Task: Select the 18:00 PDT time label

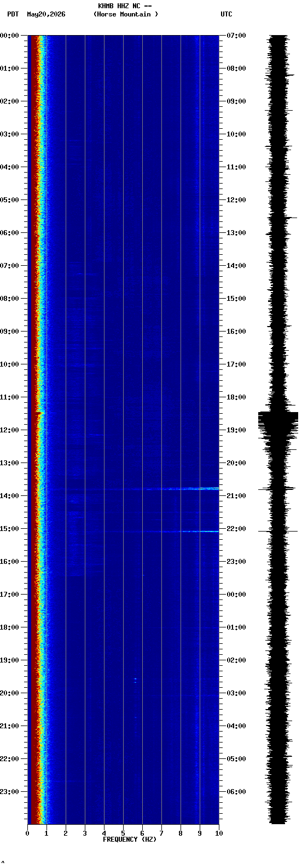Action: coord(9,627)
